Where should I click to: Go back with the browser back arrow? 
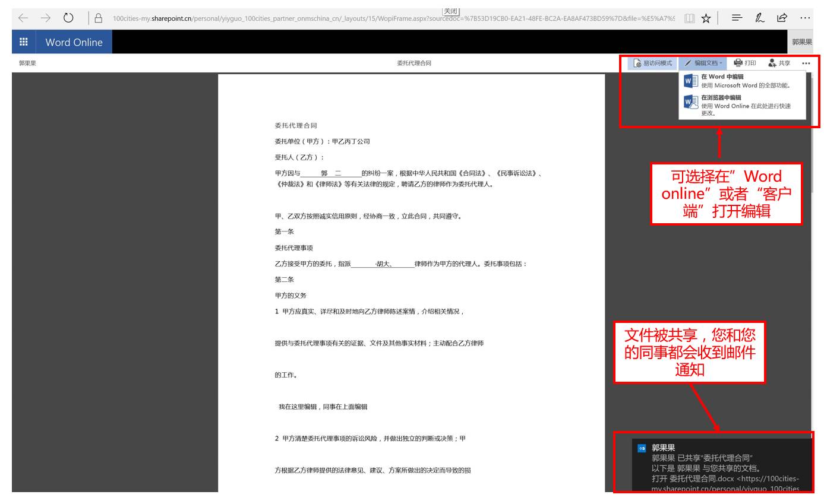[23, 18]
